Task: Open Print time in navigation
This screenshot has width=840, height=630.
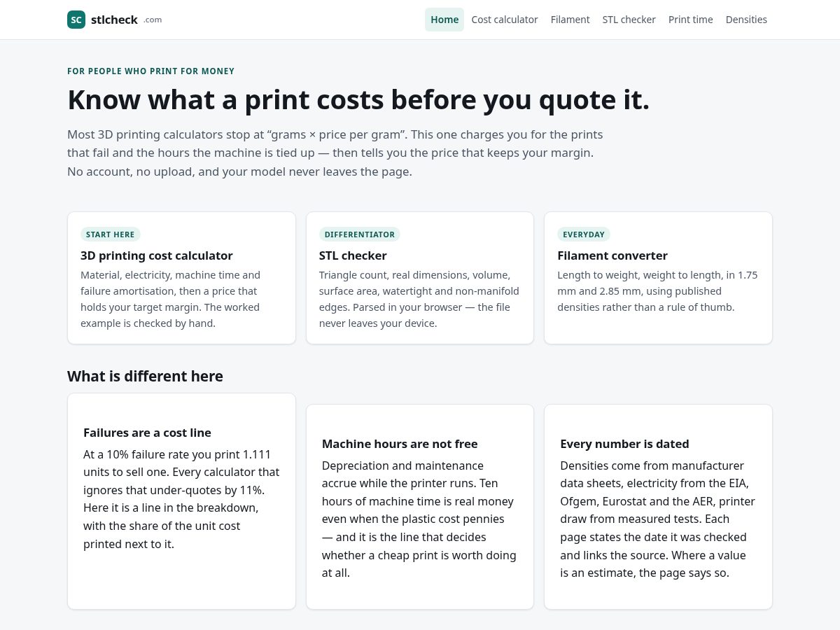Action: coord(691,20)
